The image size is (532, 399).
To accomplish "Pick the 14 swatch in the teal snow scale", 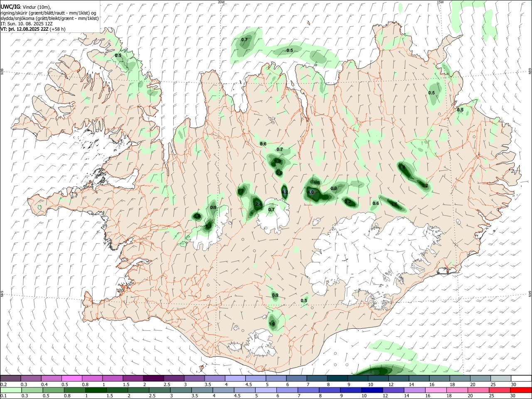I will click(419, 378).
